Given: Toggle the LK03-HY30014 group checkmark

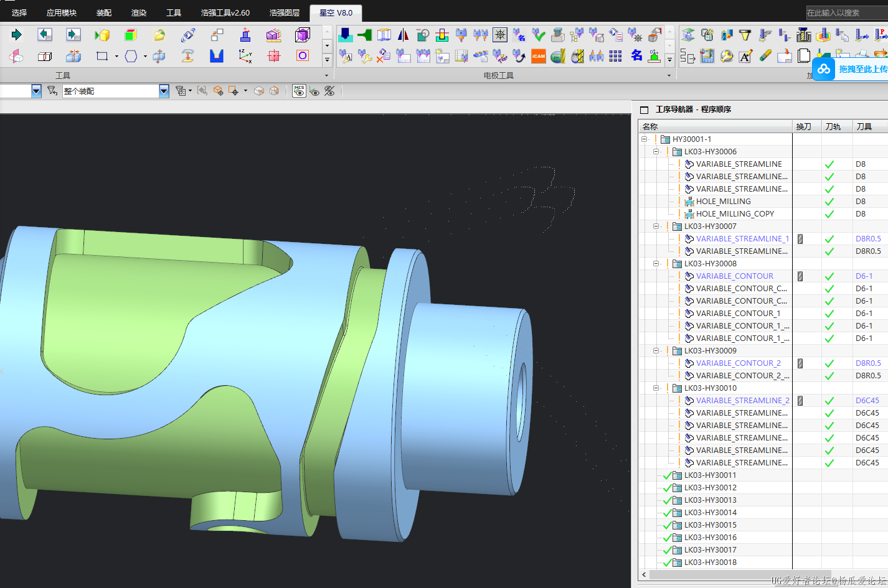Looking at the screenshot, I should [x=668, y=513].
